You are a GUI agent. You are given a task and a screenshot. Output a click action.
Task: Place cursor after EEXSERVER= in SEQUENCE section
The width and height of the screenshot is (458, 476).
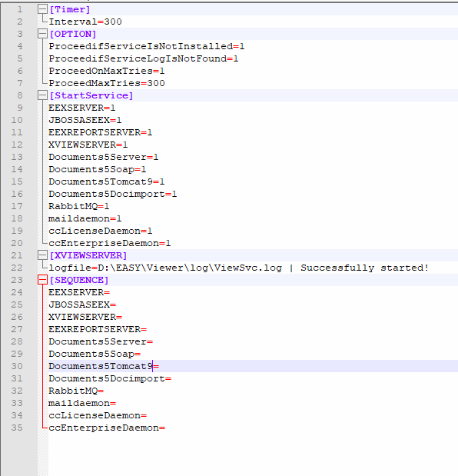click(x=111, y=292)
